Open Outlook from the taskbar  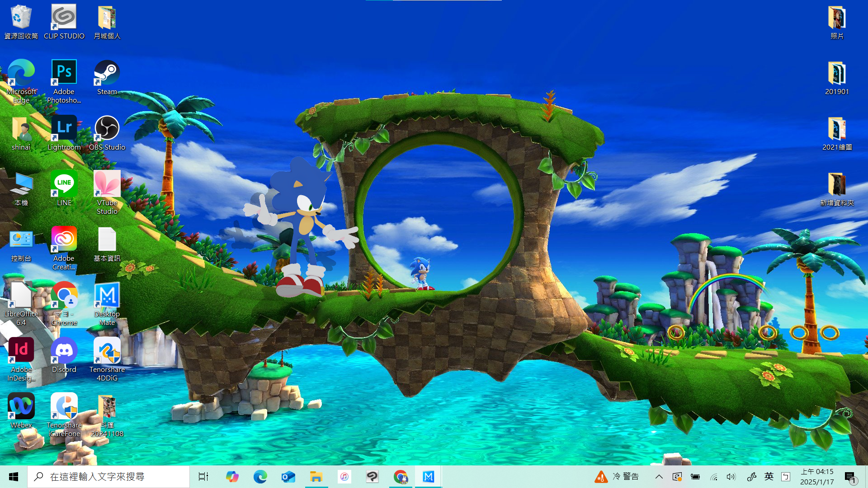288,477
